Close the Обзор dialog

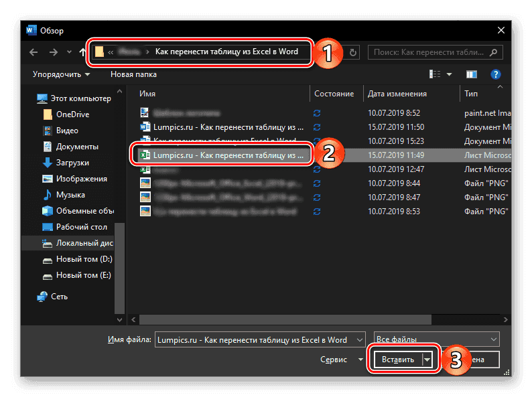(501, 30)
